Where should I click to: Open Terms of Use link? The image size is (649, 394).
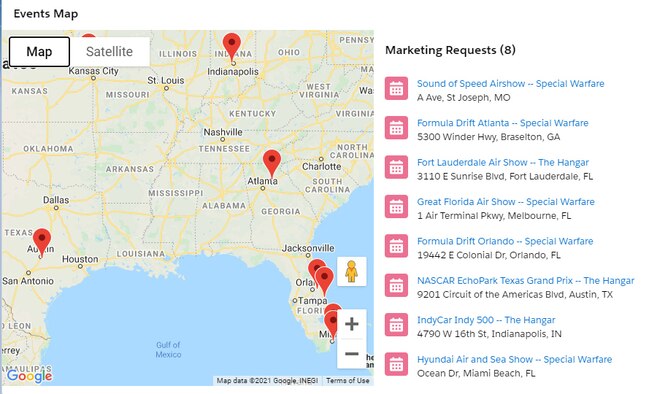click(347, 380)
